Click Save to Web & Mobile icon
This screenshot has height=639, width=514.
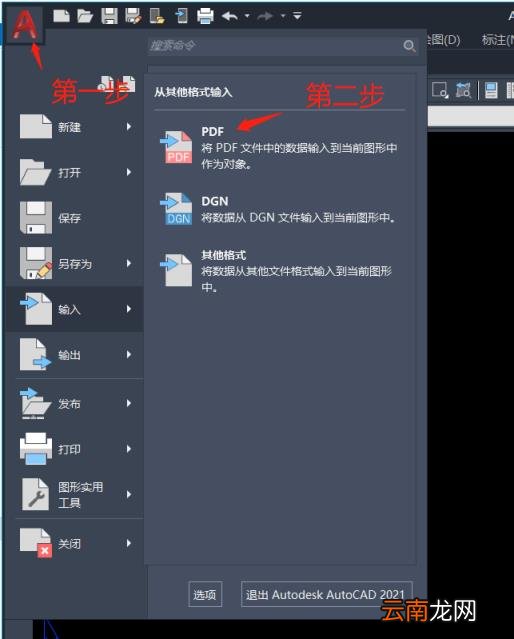pyautogui.click(x=181, y=16)
